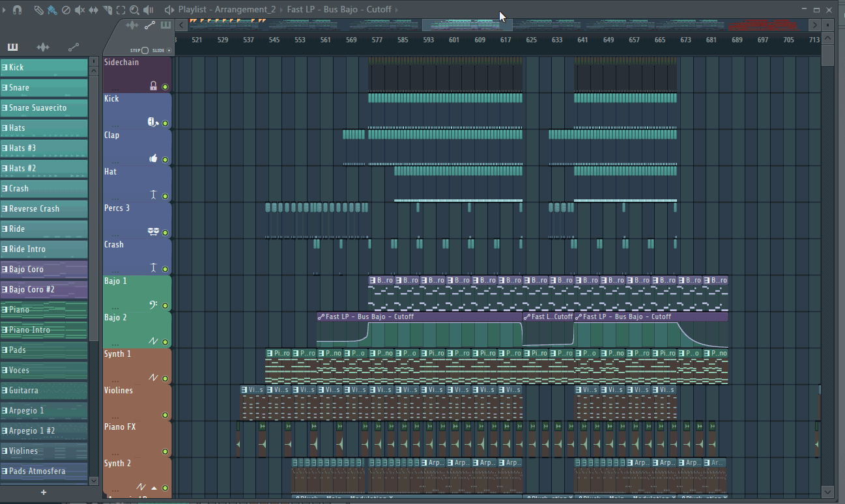The width and height of the screenshot is (845, 504).
Task: Open playlist options menu arrow at far left
Action: pyautogui.click(x=5, y=10)
